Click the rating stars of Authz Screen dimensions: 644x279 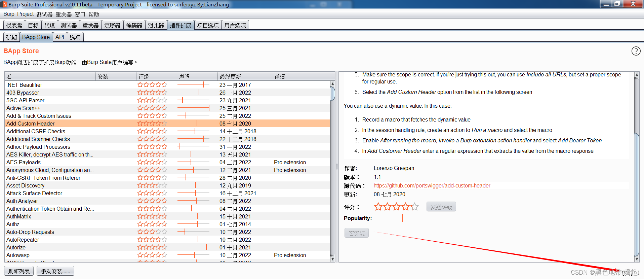(152, 224)
